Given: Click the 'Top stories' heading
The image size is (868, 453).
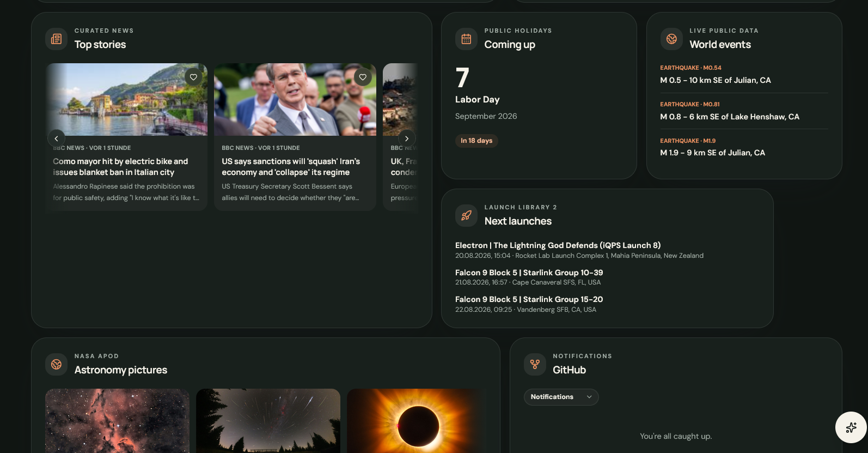Looking at the screenshot, I should [x=100, y=45].
